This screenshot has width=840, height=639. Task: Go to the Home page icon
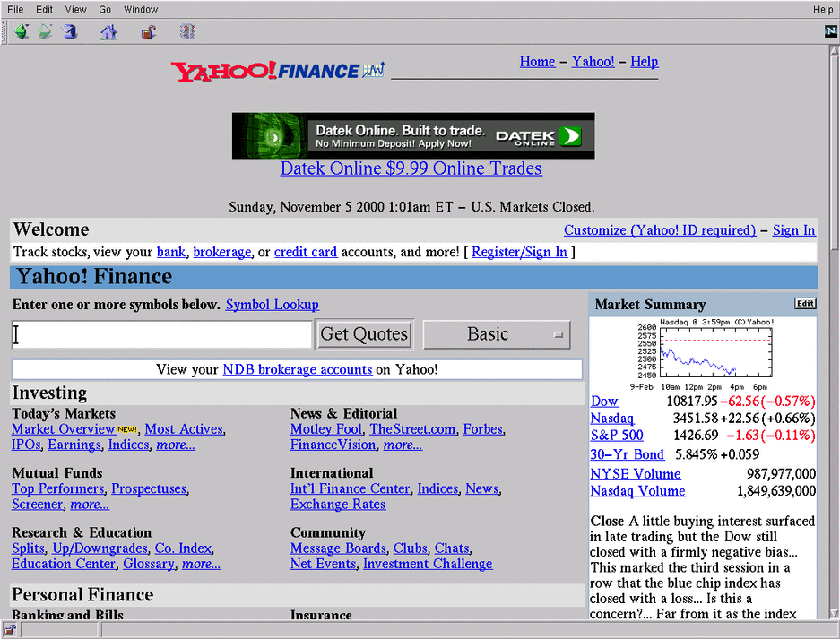coord(108,32)
